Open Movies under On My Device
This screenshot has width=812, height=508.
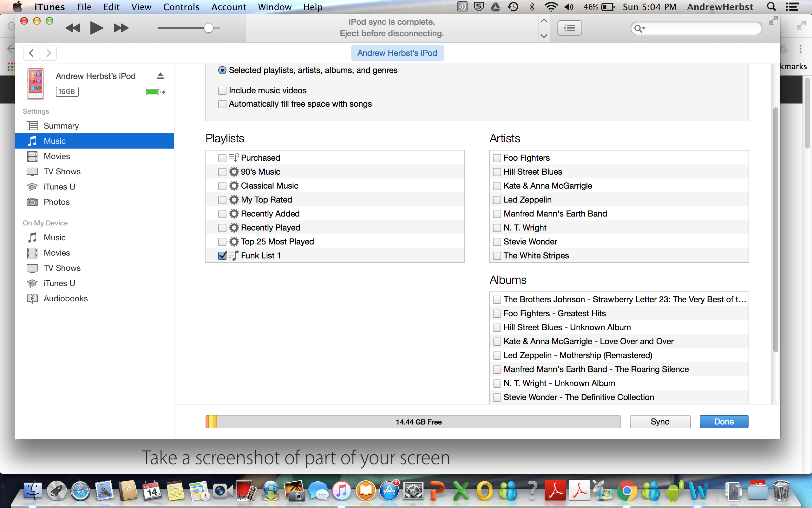(95, 253)
